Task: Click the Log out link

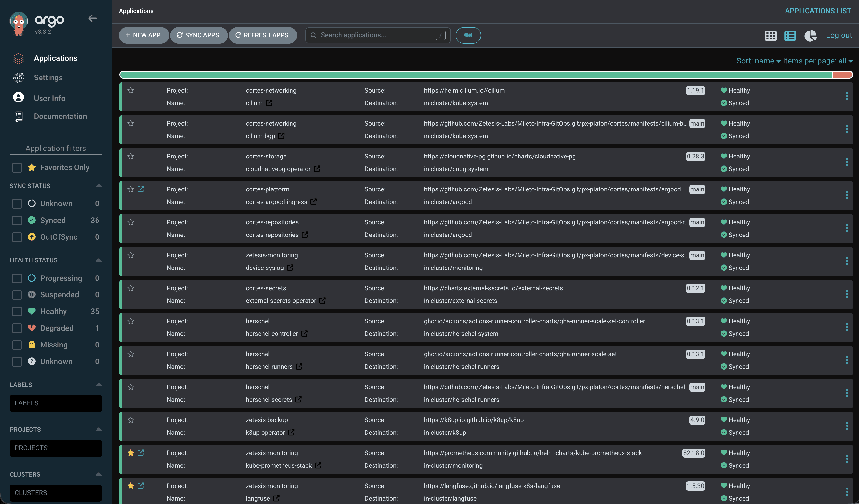Action: 839,35
